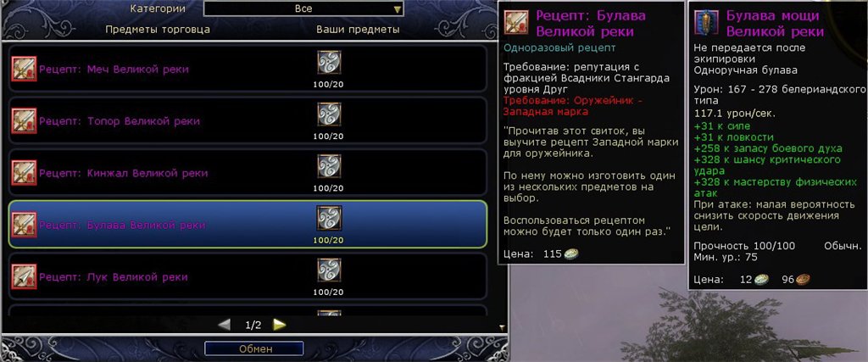Open the Категории dropdown showing Все
Viewport: 868px width, 362px height.
[303, 8]
